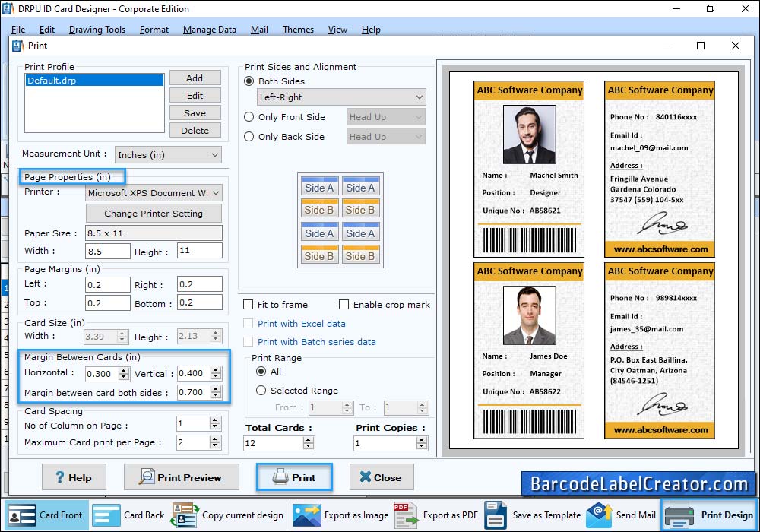
Task: Click the Total Cards value field
Action: pos(274,443)
